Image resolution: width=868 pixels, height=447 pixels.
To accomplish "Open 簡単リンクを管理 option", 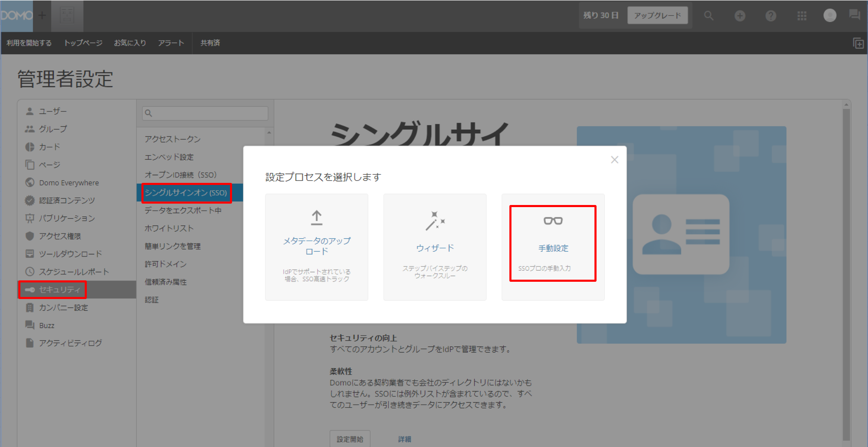I will coord(173,246).
